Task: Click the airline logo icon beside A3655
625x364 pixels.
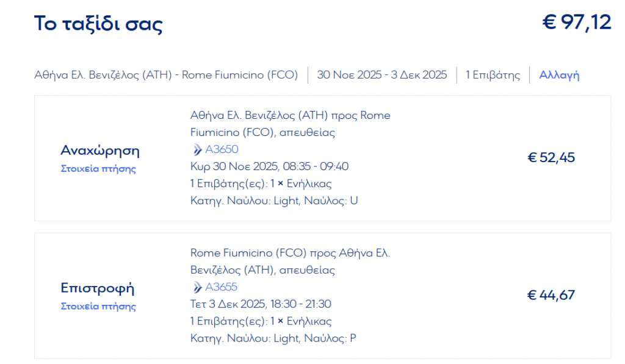Action: [197, 287]
